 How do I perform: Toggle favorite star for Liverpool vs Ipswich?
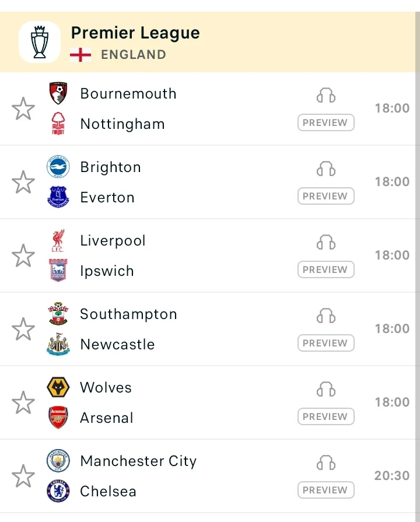(x=23, y=255)
